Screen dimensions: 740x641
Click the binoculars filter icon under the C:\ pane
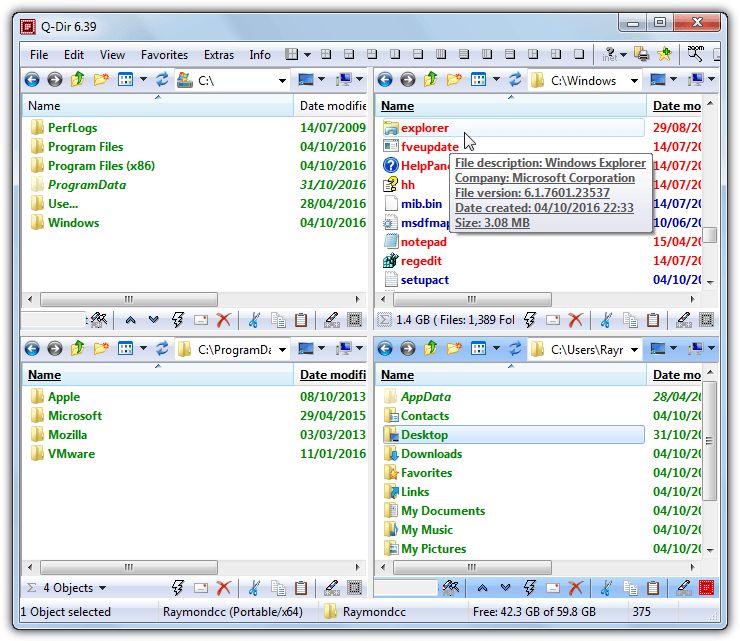tap(99, 320)
